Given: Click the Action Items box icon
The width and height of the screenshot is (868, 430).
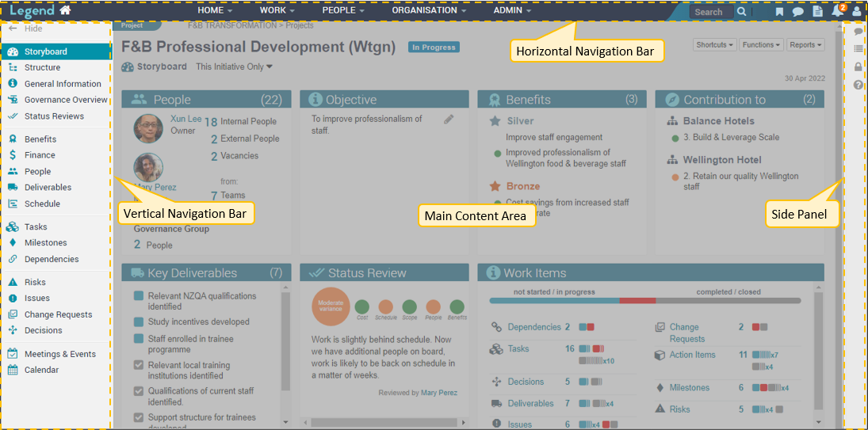Looking at the screenshot, I should click(x=660, y=355).
